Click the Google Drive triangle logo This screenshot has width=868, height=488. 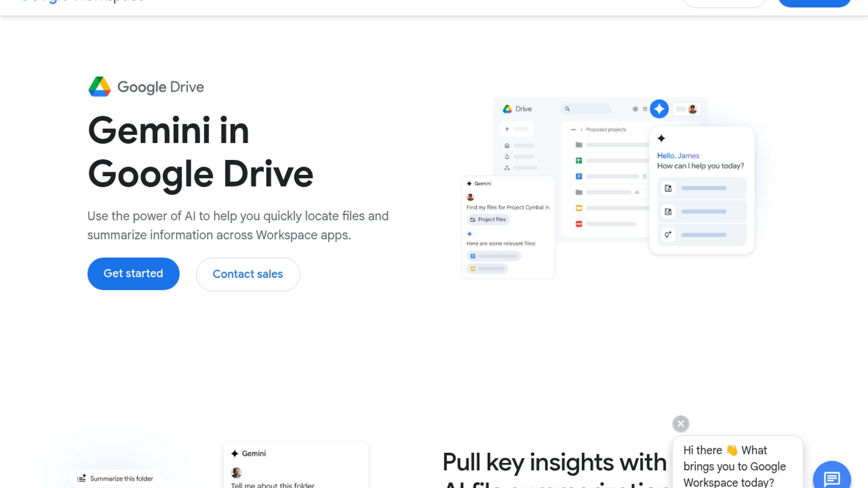99,87
